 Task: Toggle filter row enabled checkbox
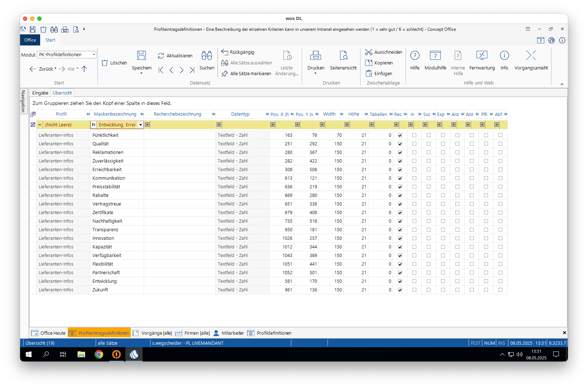tap(33, 125)
